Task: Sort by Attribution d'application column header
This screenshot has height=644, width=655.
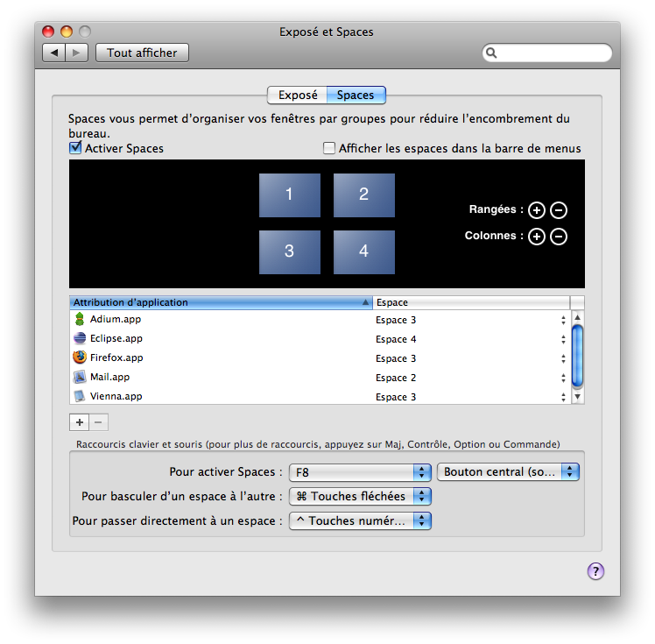Action: tap(221, 302)
